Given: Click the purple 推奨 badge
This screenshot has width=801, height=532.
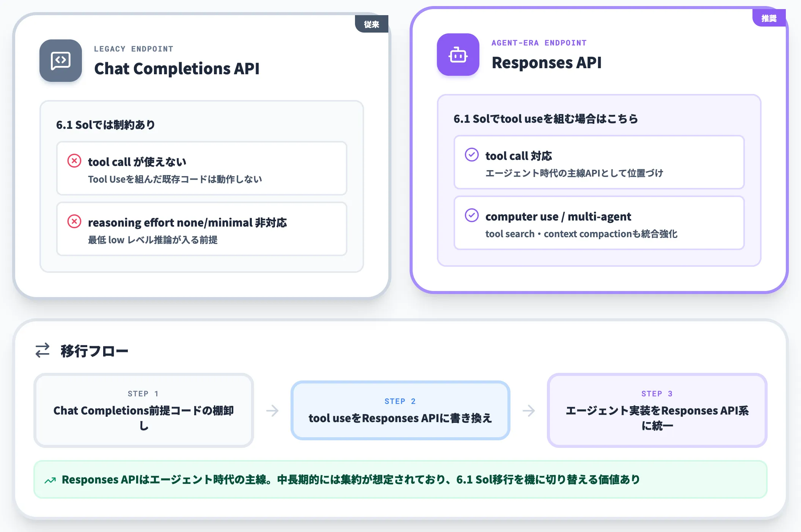Looking at the screenshot, I should pos(769,18).
